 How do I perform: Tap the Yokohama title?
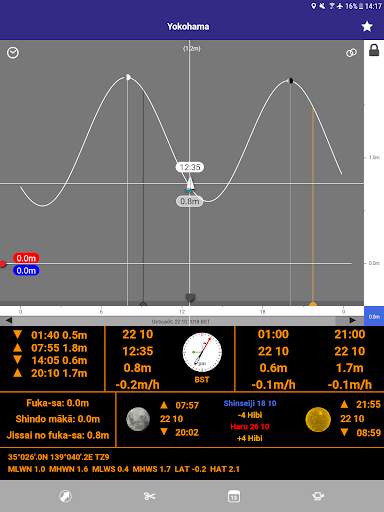point(188,26)
